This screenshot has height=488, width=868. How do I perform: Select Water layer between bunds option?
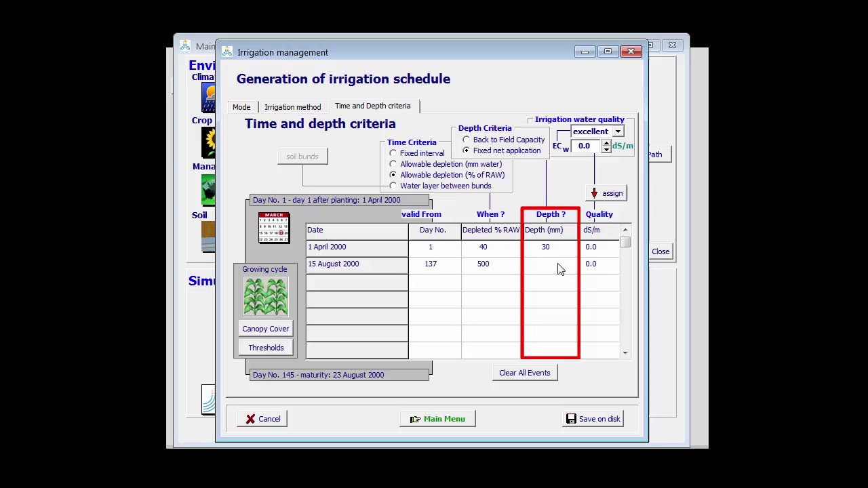[393, 186]
